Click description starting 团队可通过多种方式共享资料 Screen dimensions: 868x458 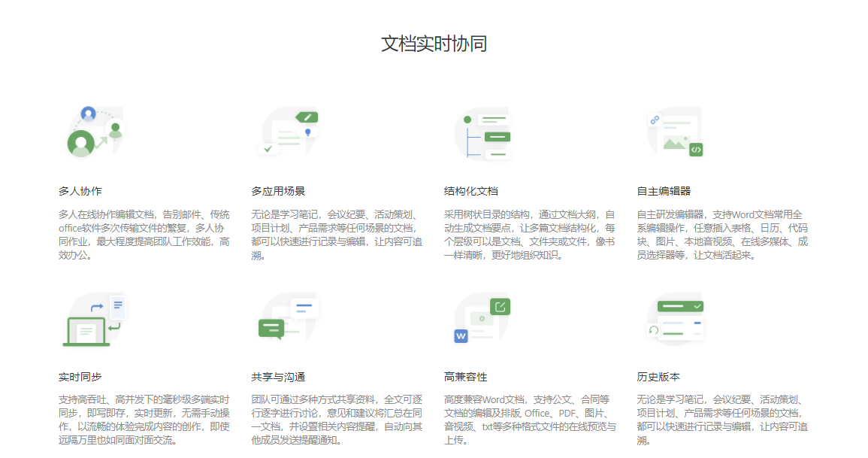337,420
